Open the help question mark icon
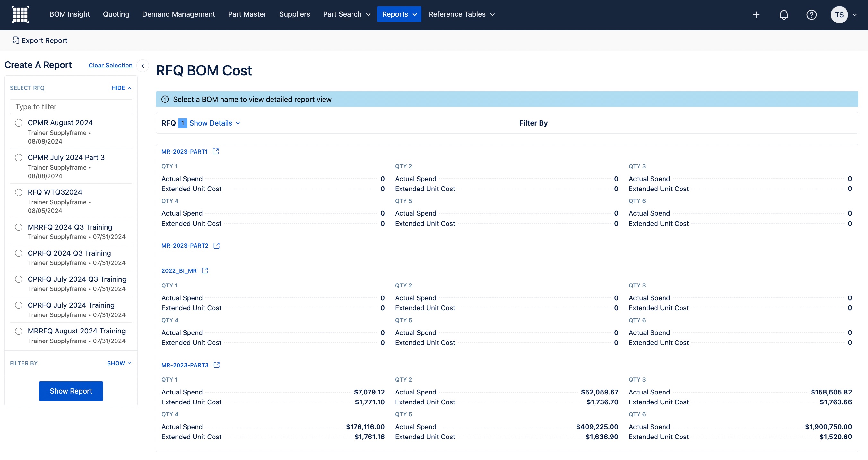The image size is (868, 460). tap(812, 15)
